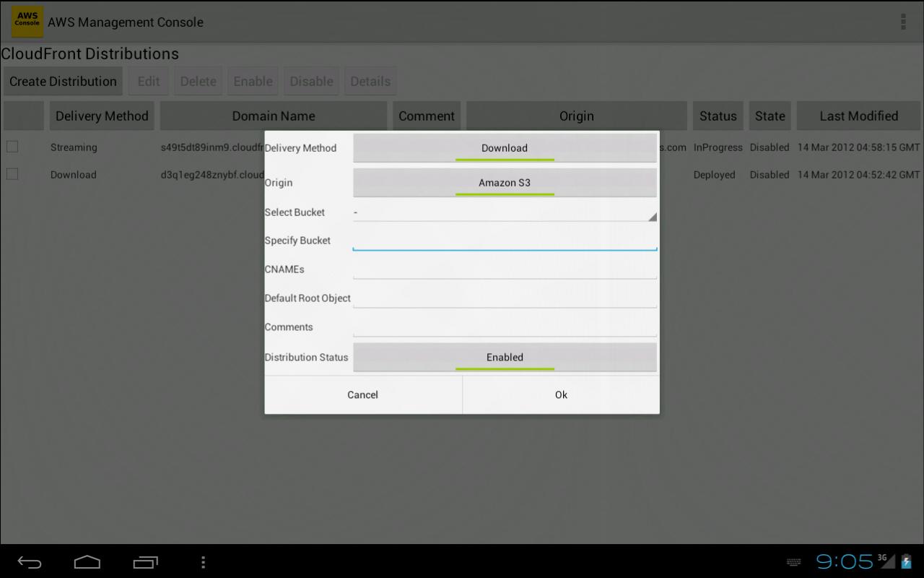The width and height of the screenshot is (924, 578).
Task: Focus the Specify Bucket input field
Action: (505, 240)
